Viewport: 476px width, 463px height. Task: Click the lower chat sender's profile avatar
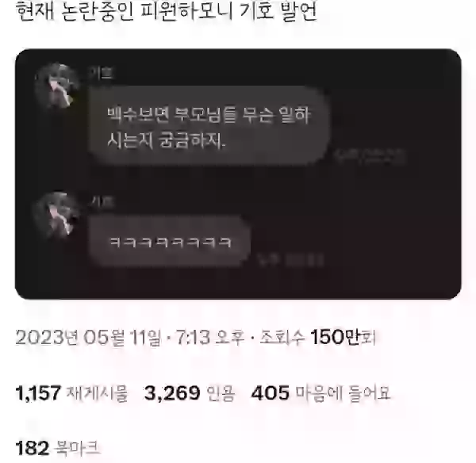[57, 215]
